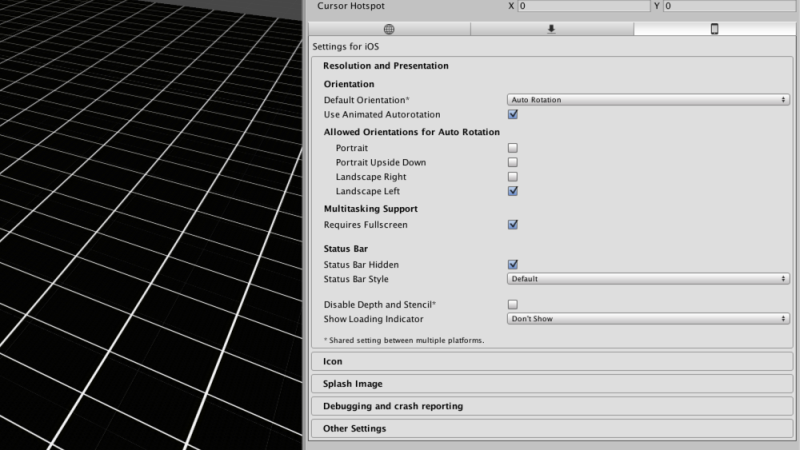Toggle Use Animated Autorotation checkbox
Viewport: 800px width, 450px height.
click(513, 114)
